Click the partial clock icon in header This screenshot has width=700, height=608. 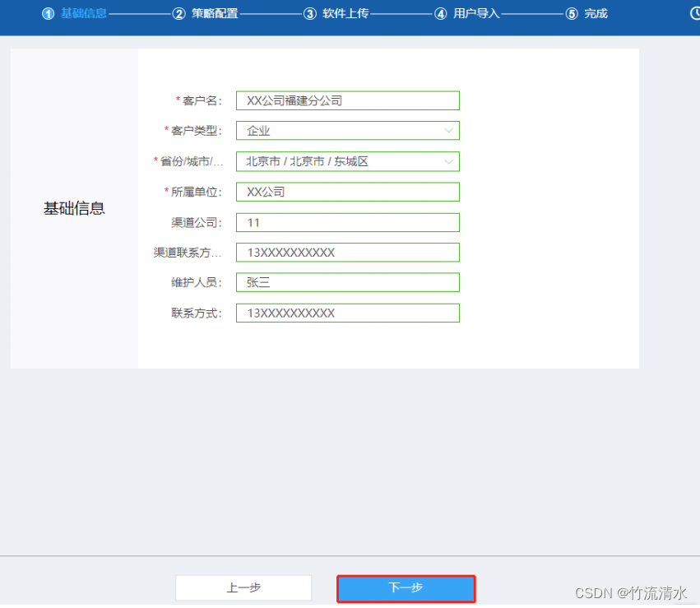click(695, 13)
